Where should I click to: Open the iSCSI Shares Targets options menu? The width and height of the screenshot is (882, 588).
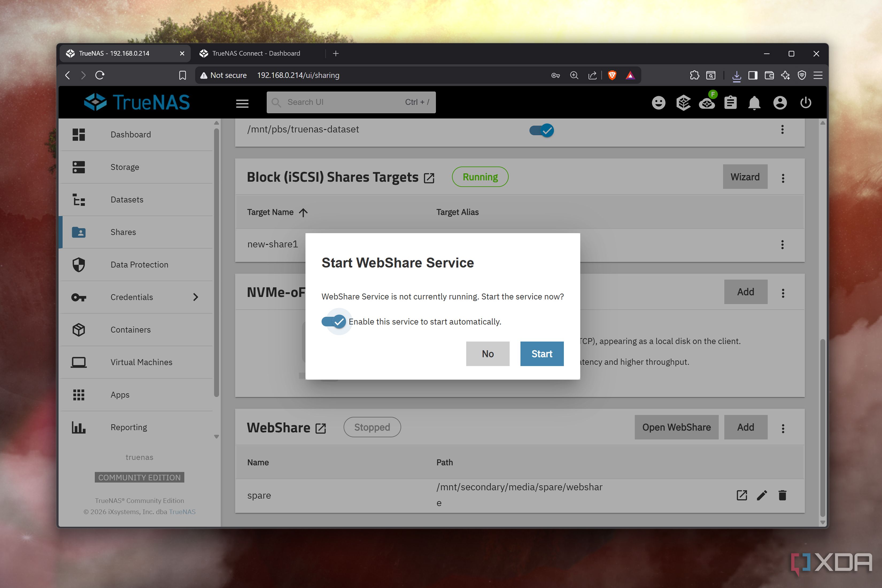[783, 178]
